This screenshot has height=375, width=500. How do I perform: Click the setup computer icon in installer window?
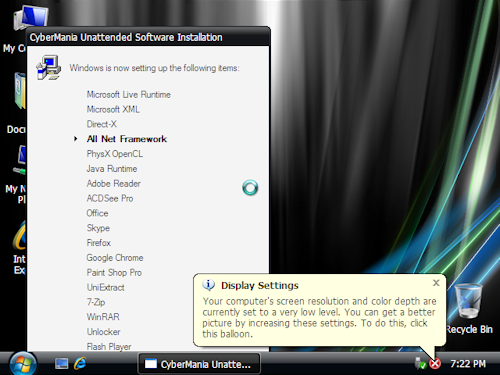[49, 68]
